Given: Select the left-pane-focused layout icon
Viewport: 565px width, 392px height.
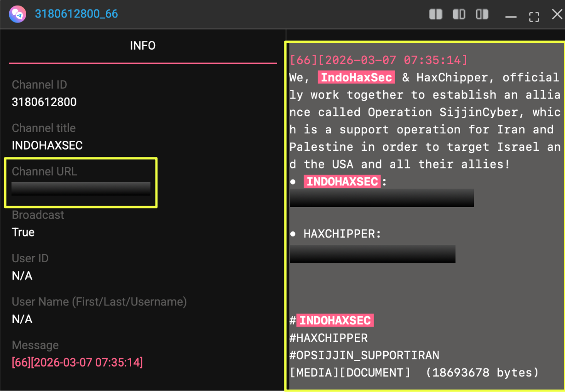Looking at the screenshot, I should pos(459,15).
